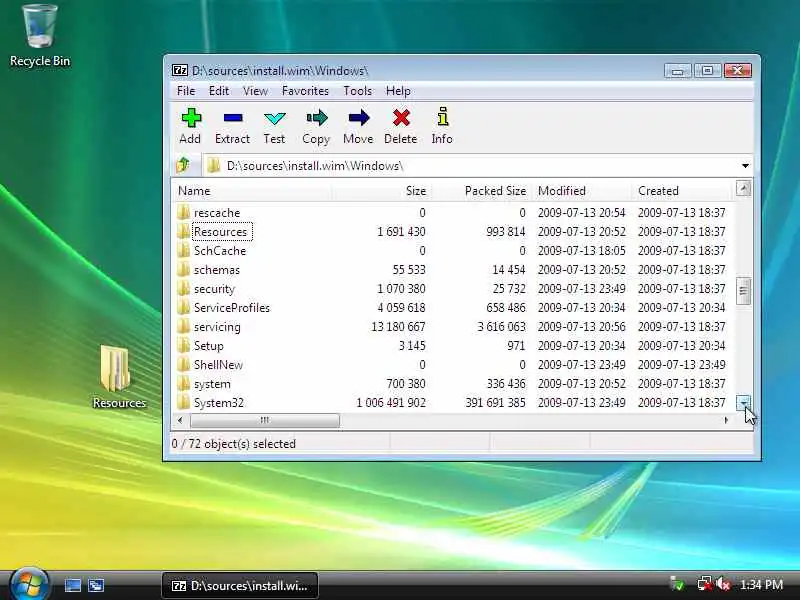
Task: Open the Windows Start orb
Action: click(x=30, y=584)
